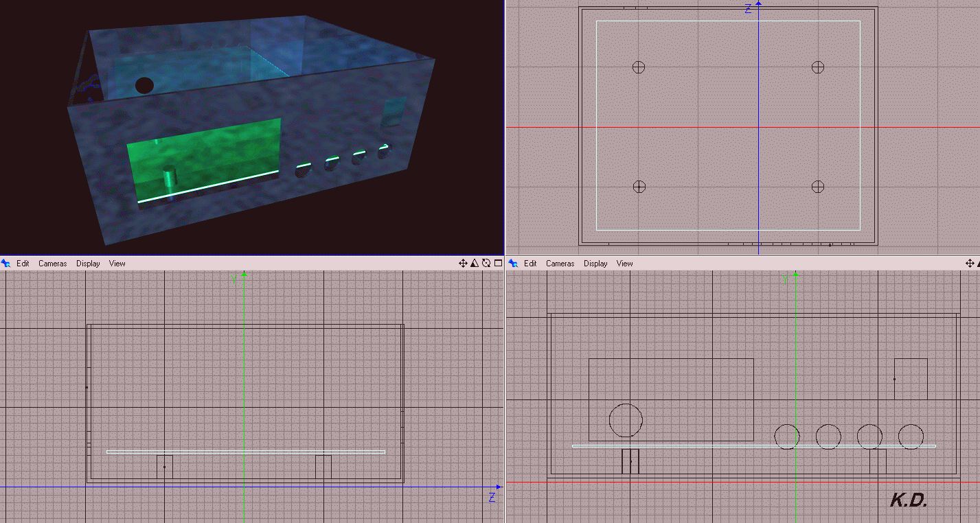Screen dimensions: 980x523
Task: Click the K.D. signature text
Action: point(909,500)
